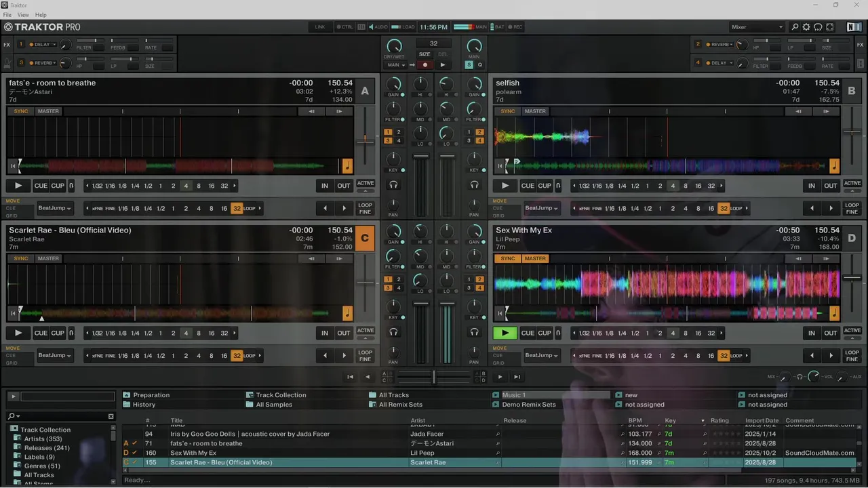This screenshot has width=868, height=488.
Task: Open loop recorder MAIN source dropdown
Action: coord(395,65)
